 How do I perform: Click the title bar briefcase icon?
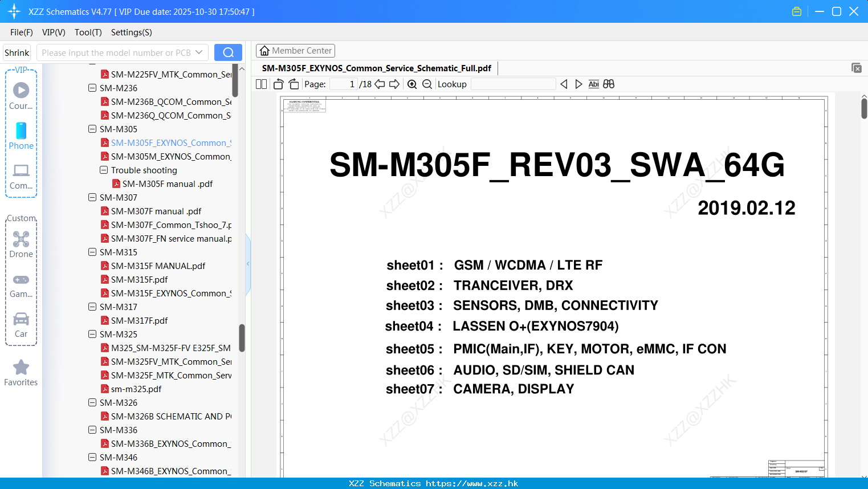pos(797,11)
